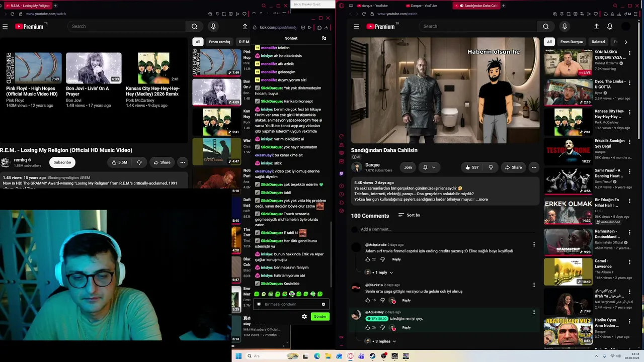Screen dimensions: 644x362
Task: Open the Kick chat user list icon
Action: pos(324,38)
